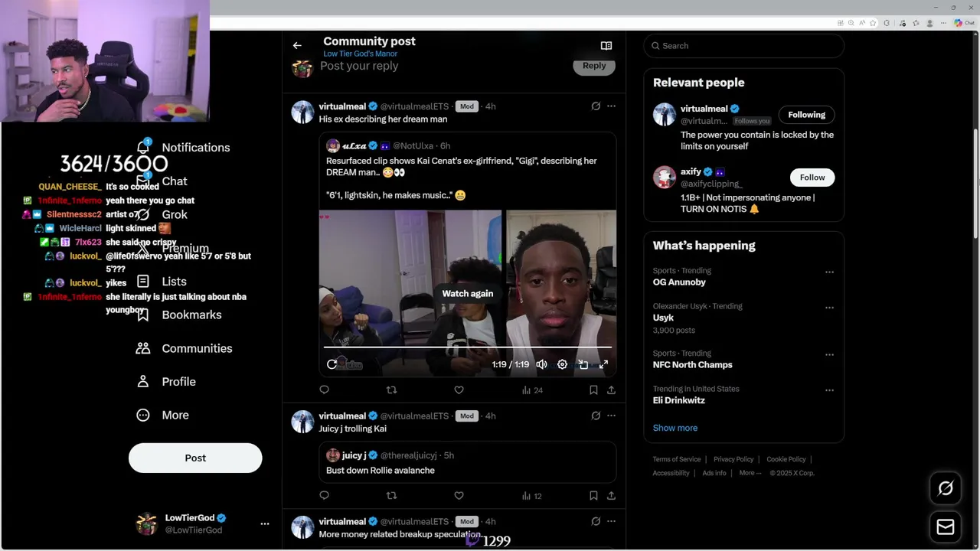This screenshot has width=980, height=551.
Task: Open juicy j quoted post 'Bust down Rollie avalanche'
Action: [x=467, y=462]
